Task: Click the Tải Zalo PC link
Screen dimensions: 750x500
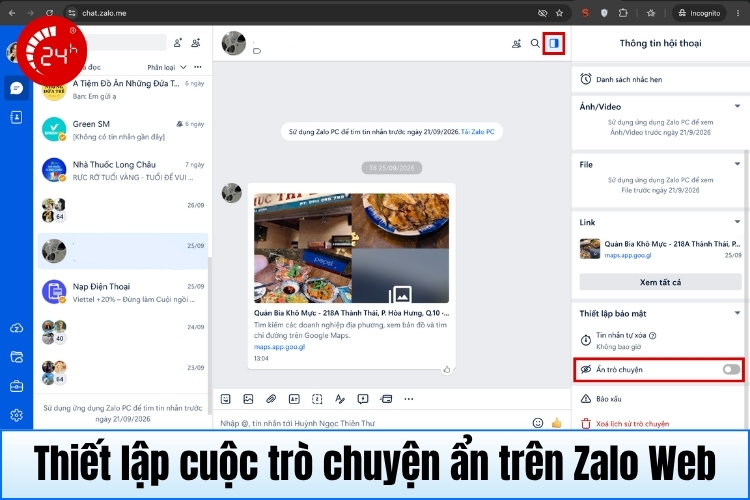Action: pyautogui.click(x=477, y=132)
